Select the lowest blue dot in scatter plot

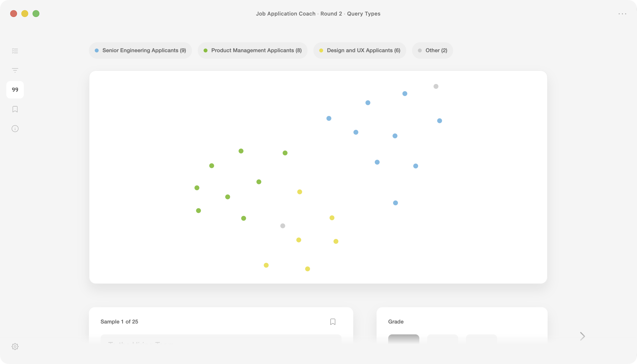(396, 203)
